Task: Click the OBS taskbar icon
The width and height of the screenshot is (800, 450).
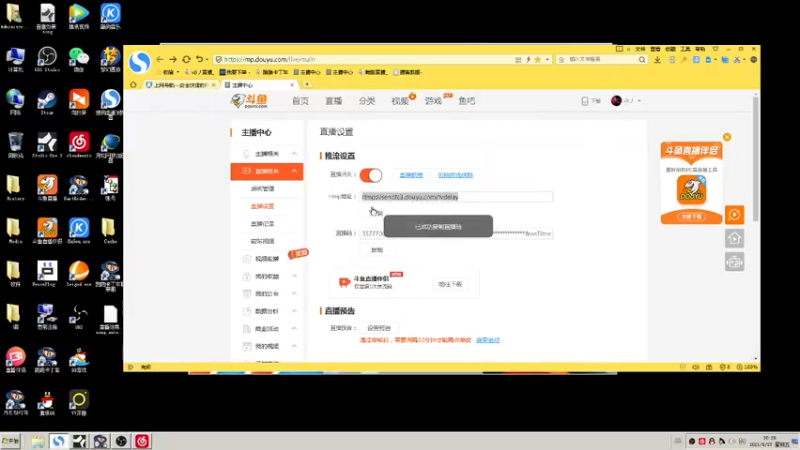Action: 121,441
